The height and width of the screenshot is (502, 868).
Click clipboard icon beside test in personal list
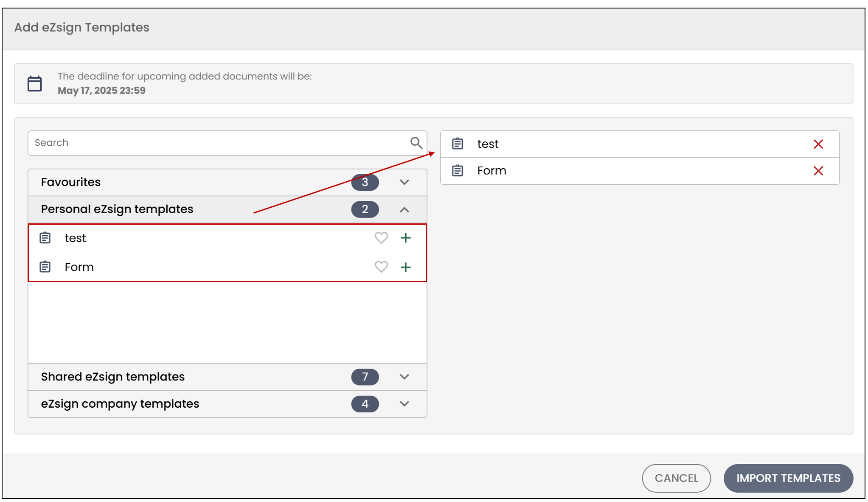(x=45, y=238)
